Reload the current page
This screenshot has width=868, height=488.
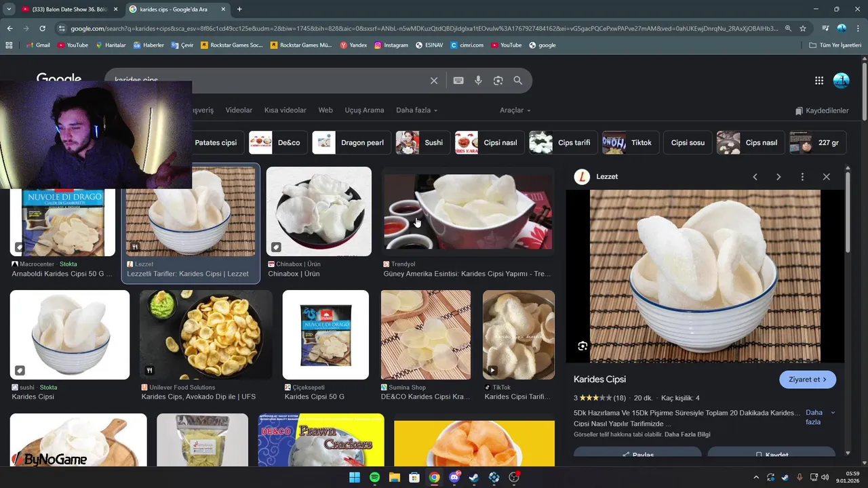(x=42, y=28)
